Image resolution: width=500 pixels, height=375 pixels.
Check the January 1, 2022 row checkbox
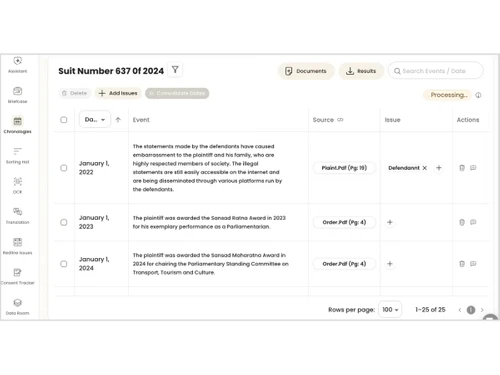coord(64,168)
